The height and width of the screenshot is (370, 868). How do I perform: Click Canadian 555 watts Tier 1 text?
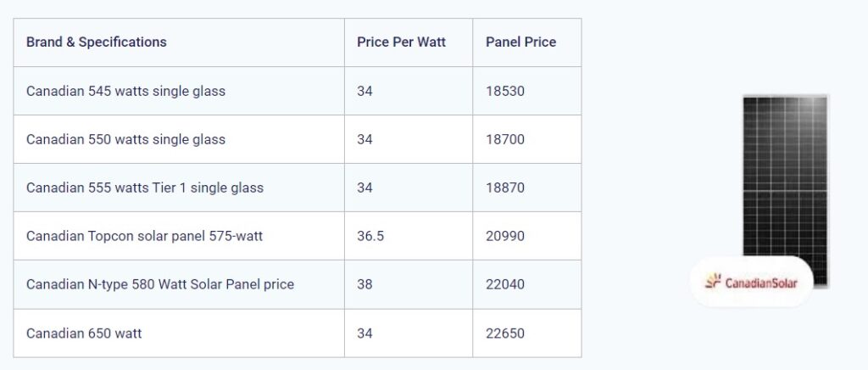(106, 188)
